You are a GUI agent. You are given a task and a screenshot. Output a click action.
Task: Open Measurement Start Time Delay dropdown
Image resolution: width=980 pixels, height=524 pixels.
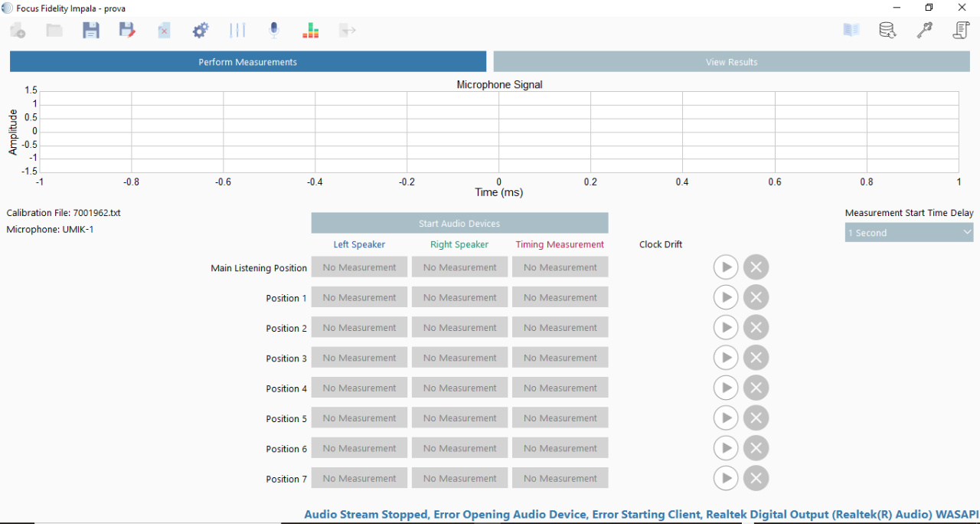pyautogui.click(x=909, y=233)
